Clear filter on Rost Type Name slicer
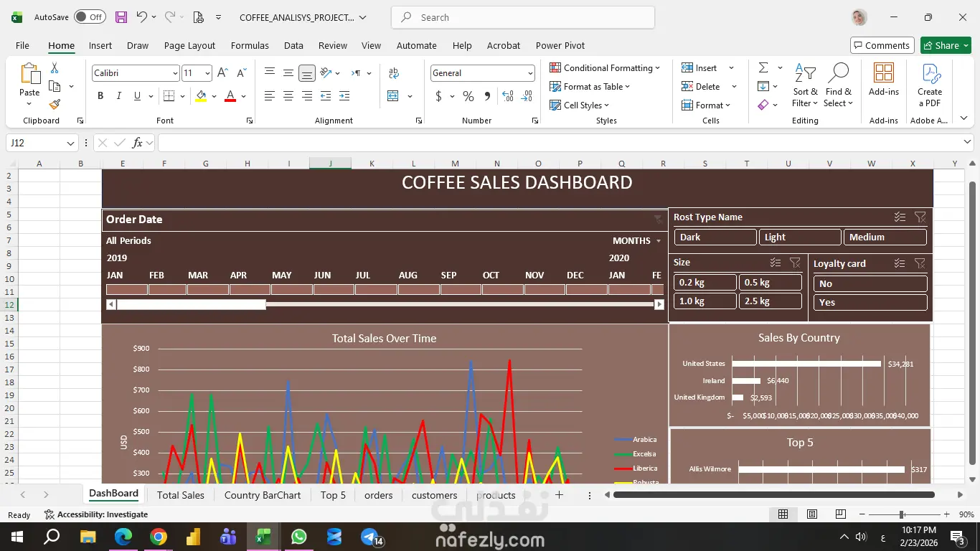 tap(920, 217)
